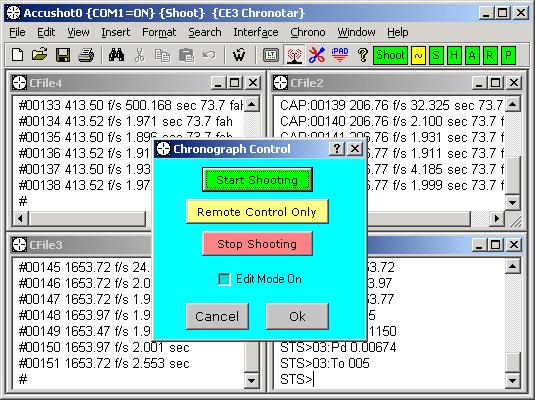Click the New file toolbar icon
This screenshot has width=535, height=400.
click(17, 55)
